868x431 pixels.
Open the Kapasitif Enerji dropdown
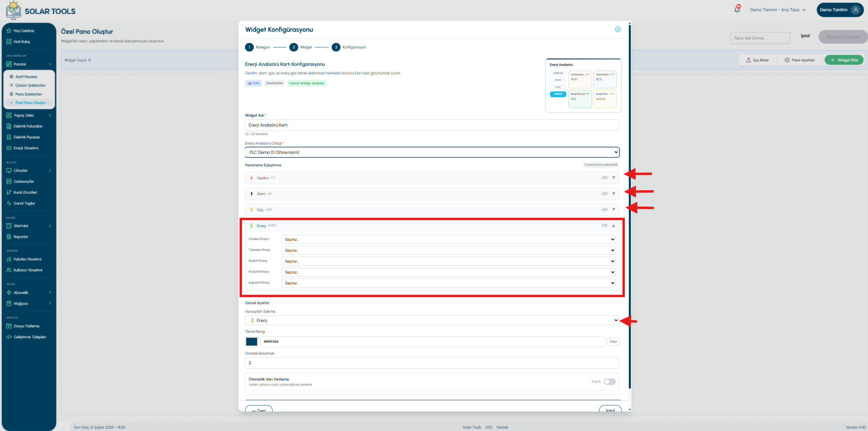(x=448, y=283)
